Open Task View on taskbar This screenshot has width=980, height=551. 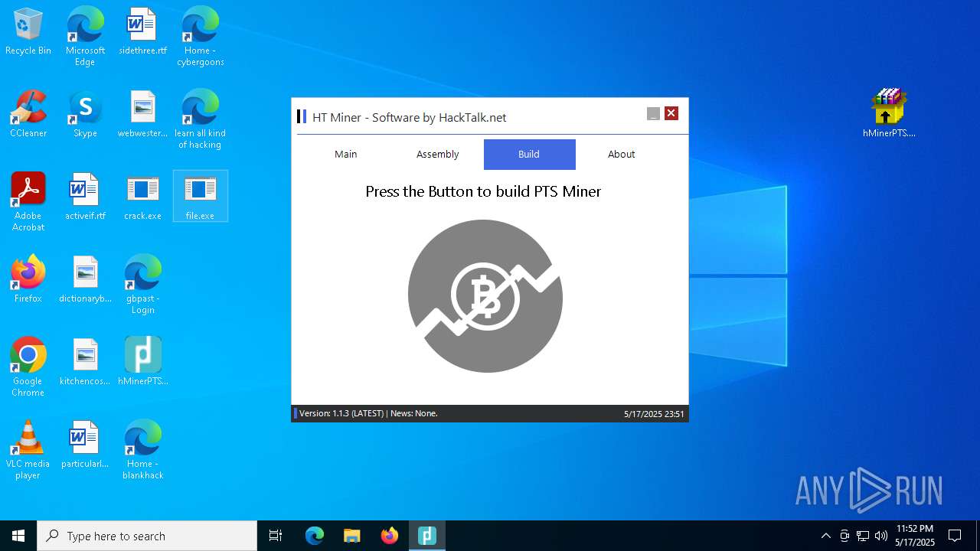click(276, 536)
